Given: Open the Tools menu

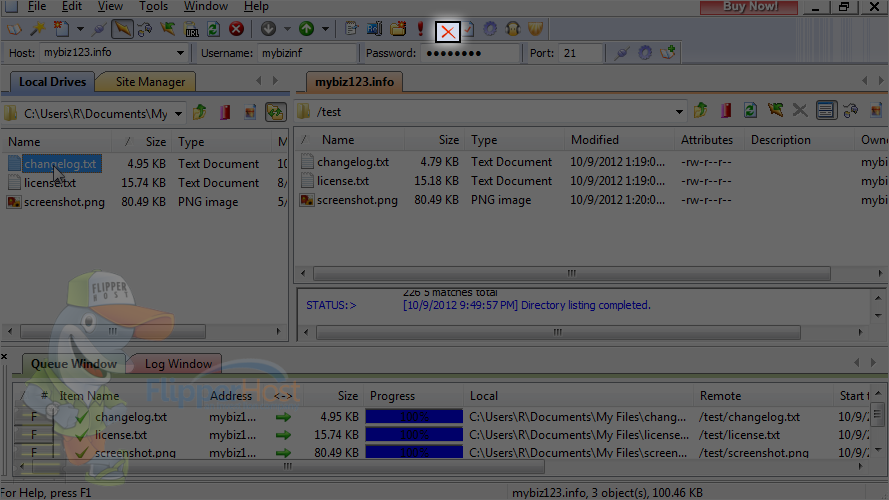Looking at the screenshot, I should point(154,6).
